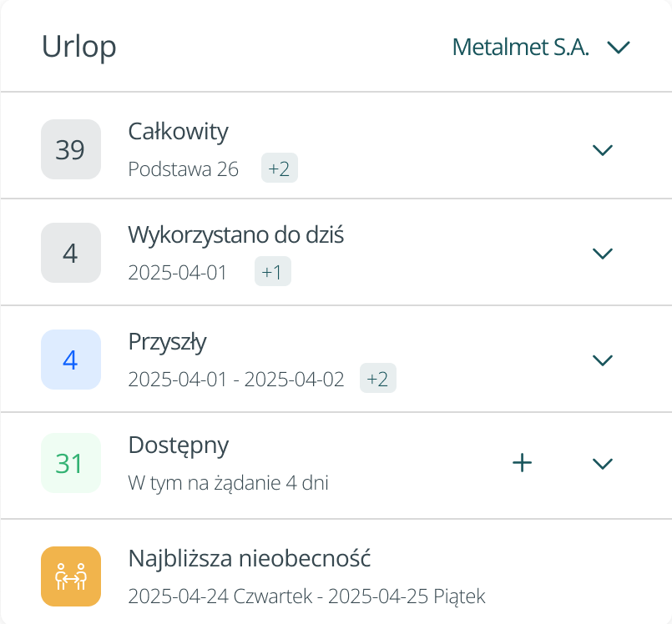Image resolution: width=672 pixels, height=624 pixels.
Task: Expand the Przyszły leave details
Action: tap(603, 360)
